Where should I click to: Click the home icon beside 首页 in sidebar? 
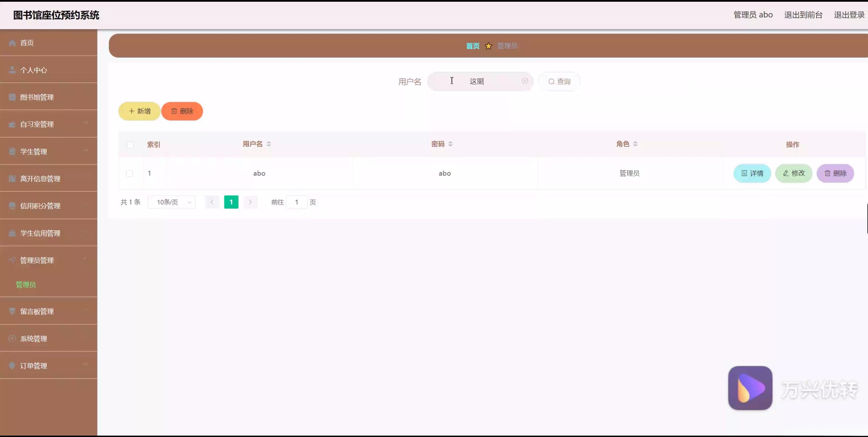pos(12,43)
